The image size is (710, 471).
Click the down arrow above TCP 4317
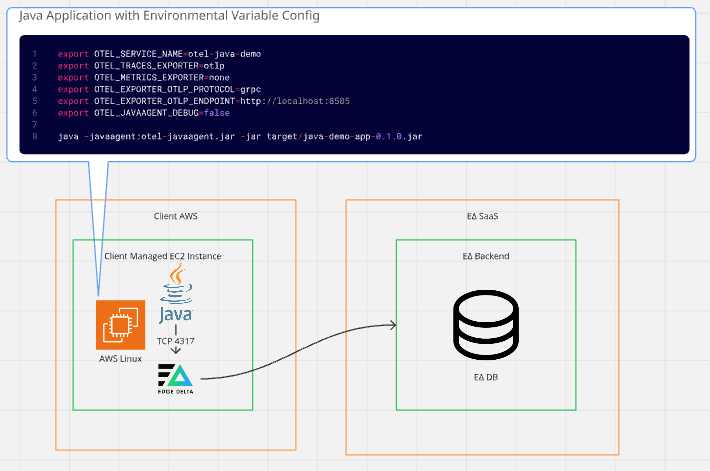(x=177, y=332)
